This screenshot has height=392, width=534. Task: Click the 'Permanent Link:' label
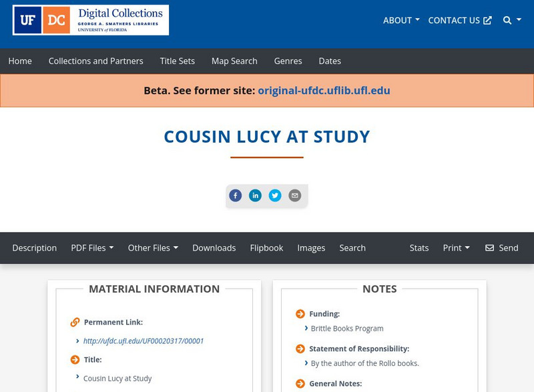pyautogui.click(x=113, y=322)
